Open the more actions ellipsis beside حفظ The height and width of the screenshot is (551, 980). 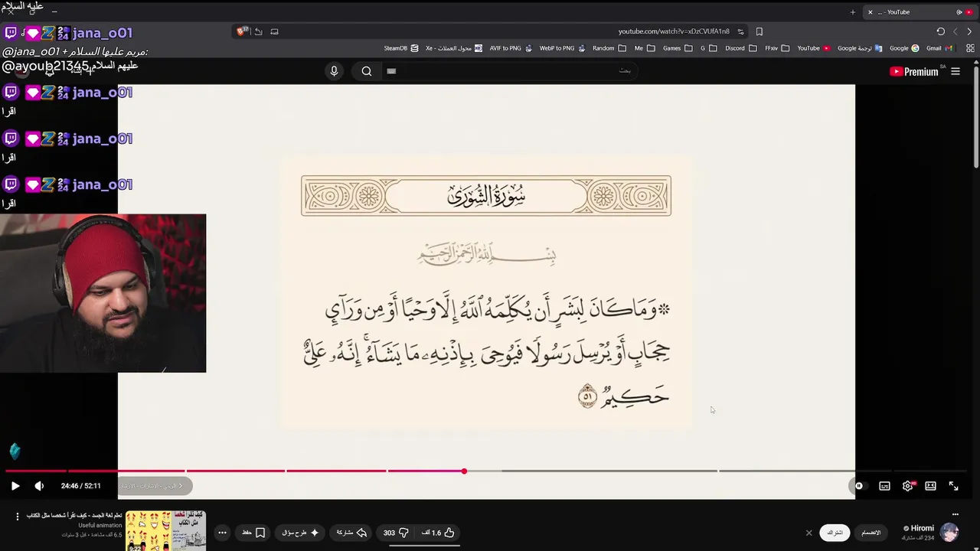(222, 533)
